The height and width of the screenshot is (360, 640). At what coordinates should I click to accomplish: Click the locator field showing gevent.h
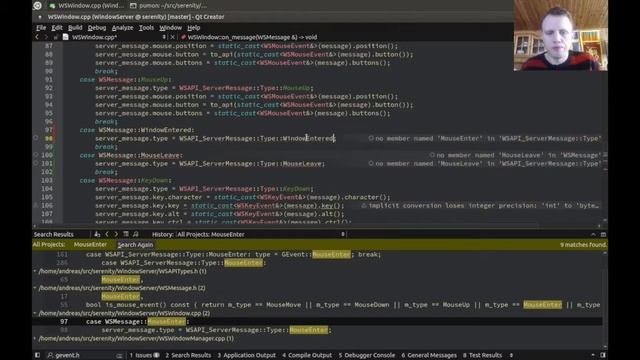tap(84, 355)
